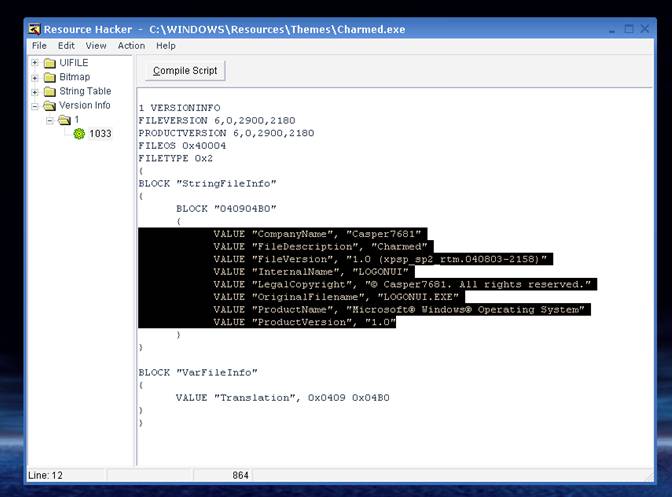672x497 pixels.
Task: Click the CompanyName "Casper7681" value line
Action: 317,234
